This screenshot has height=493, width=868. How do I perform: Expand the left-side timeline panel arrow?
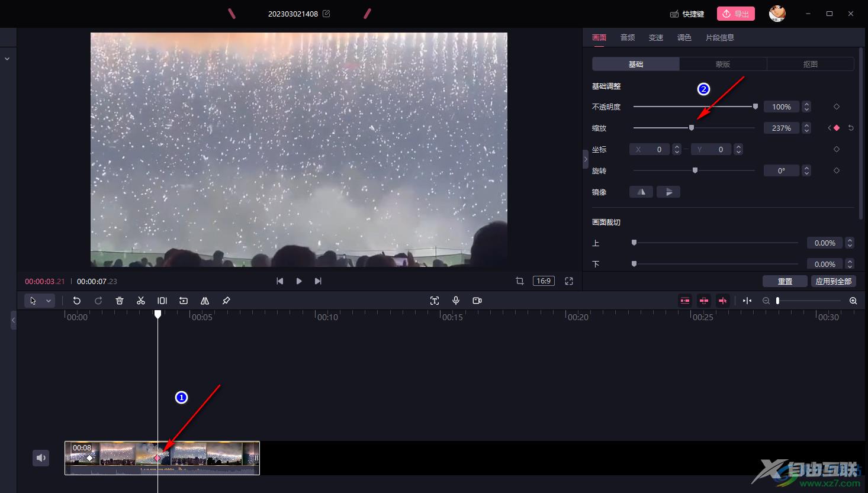tap(13, 320)
